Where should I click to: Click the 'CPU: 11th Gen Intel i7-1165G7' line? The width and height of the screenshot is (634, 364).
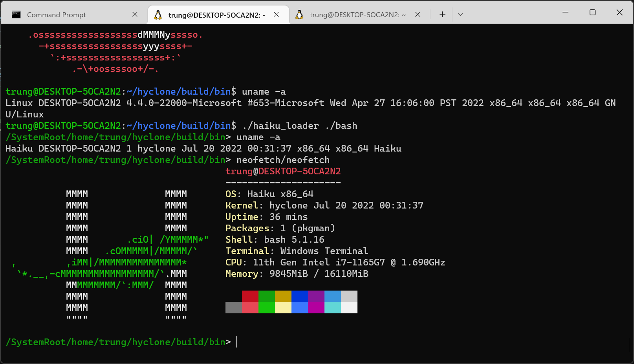335,262
